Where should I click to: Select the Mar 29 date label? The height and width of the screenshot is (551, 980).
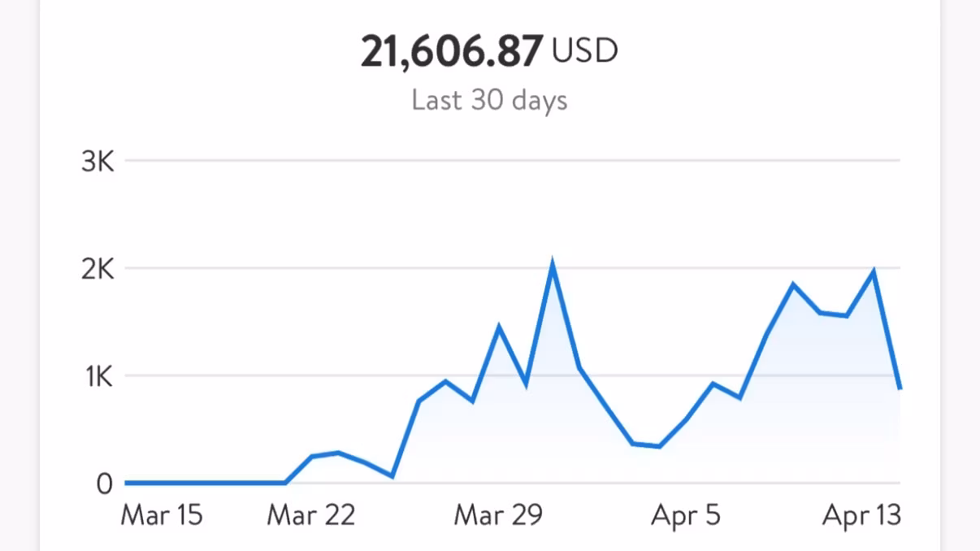[x=497, y=515]
